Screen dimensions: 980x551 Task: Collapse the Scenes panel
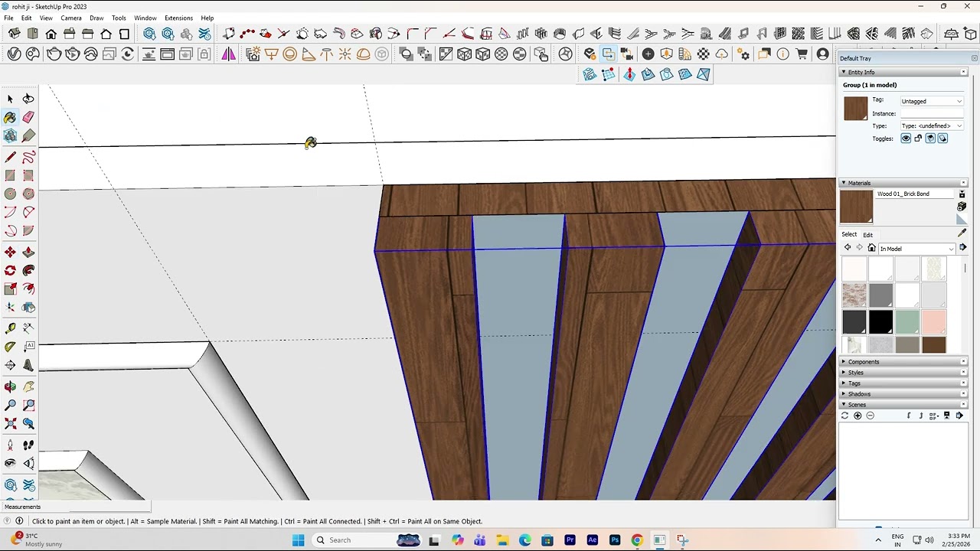pos(903,405)
